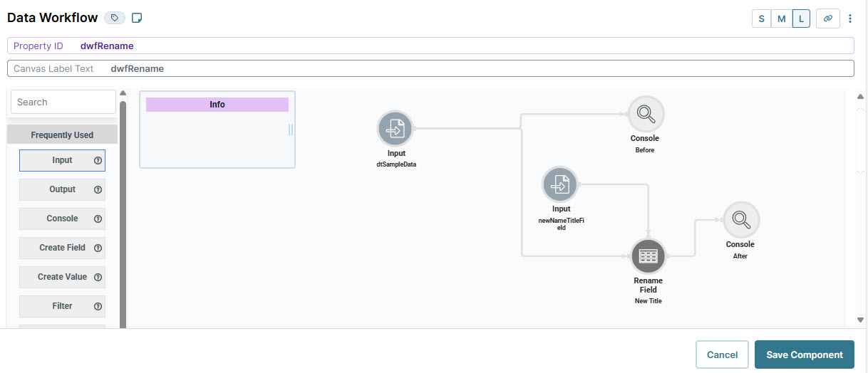The height and width of the screenshot is (373, 868).
Task: Set the size toggle to M
Action: [x=781, y=19]
